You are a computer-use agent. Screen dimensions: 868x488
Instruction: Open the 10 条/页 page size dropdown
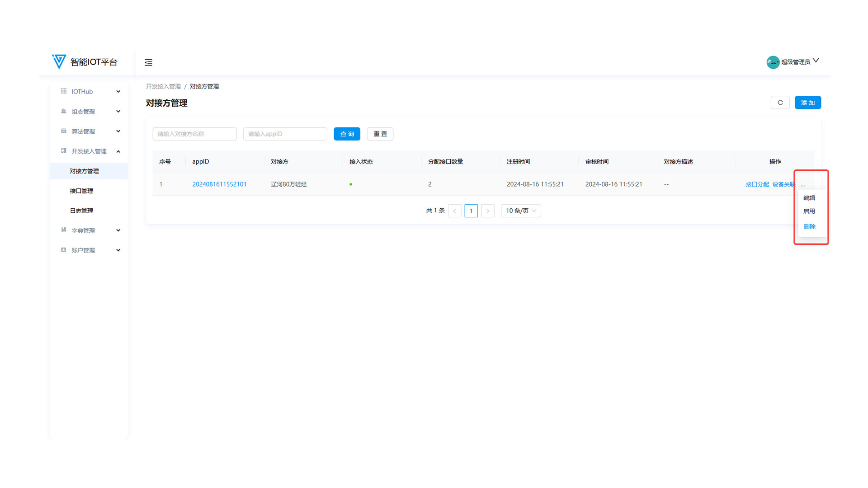point(520,211)
